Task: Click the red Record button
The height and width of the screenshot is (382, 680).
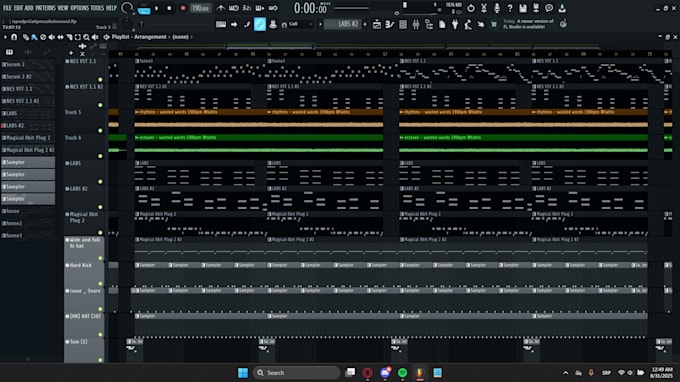Action: [x=183, y=8]
